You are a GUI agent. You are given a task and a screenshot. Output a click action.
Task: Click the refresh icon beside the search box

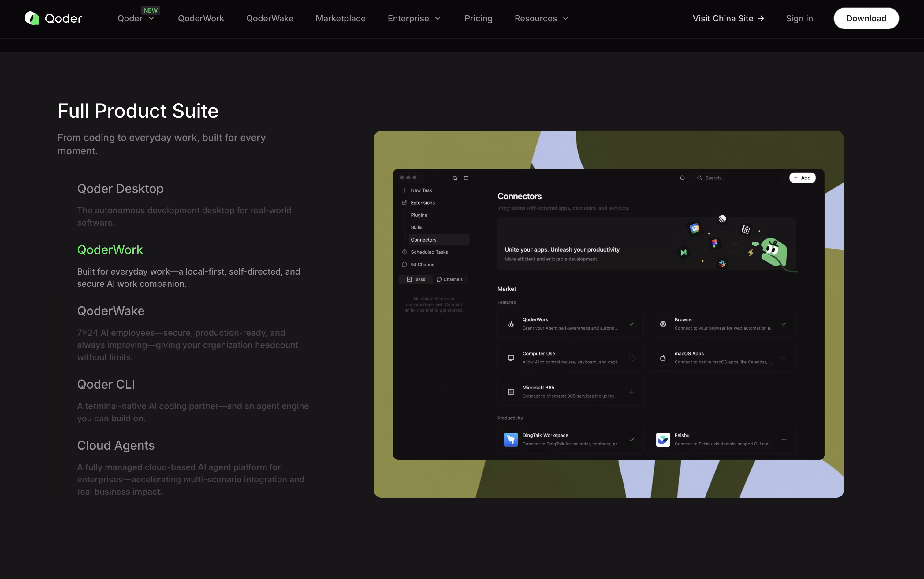tap(682, 178)
